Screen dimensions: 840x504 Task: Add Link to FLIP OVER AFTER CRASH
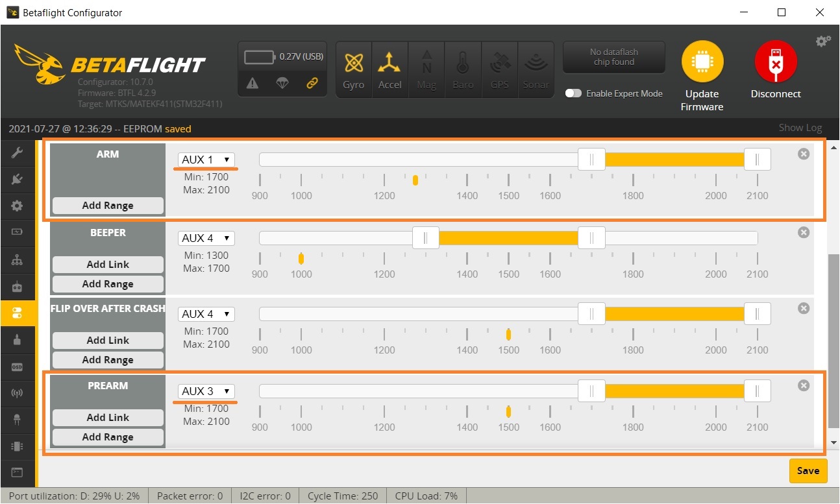click(x=108, y=341)
